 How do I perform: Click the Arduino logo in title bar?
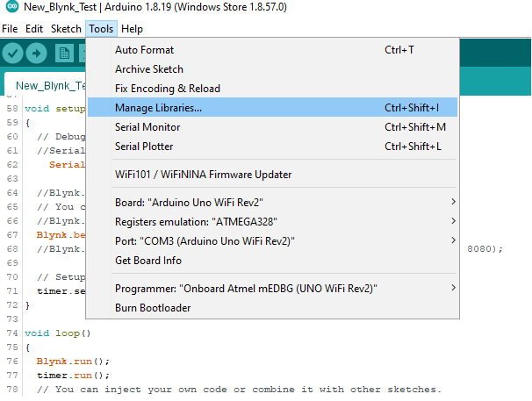[12, 6]
